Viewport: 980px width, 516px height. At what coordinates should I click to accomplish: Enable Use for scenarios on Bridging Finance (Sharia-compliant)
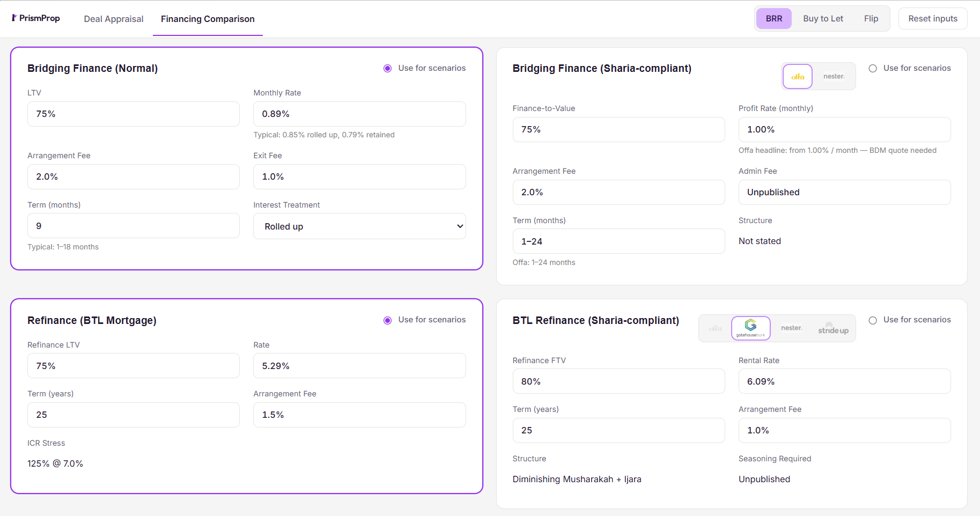[873, 68]
